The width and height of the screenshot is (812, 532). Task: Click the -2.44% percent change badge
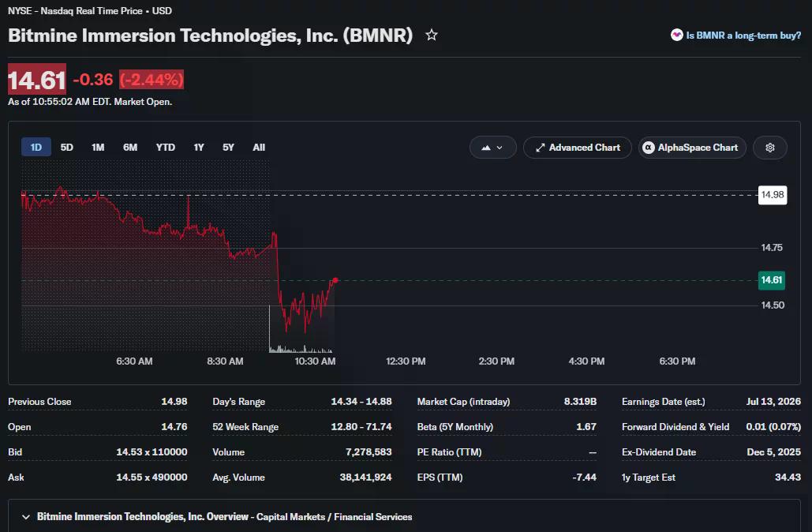click(x=152, y=80)
